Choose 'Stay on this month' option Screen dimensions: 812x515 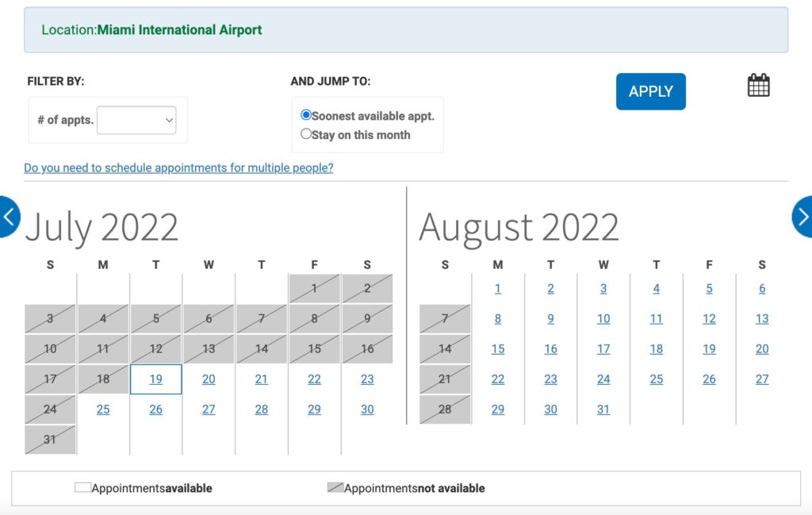coord(306,133)
